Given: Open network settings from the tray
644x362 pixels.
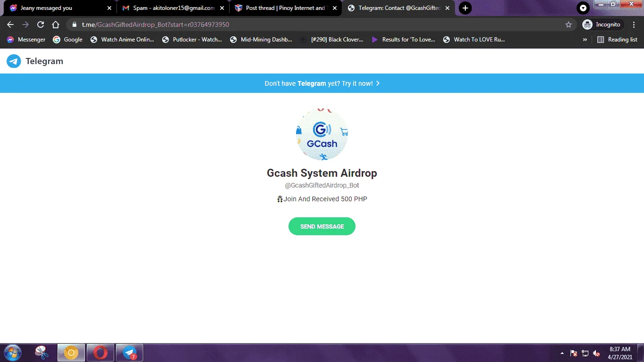Looking at the screenshot, I should pos(585,353).
